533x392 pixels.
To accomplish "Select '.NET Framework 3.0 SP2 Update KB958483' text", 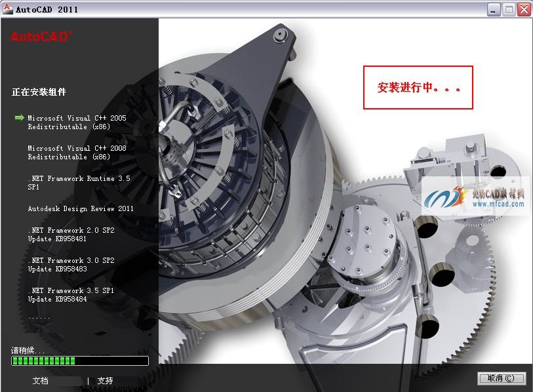I will (71, 265).
